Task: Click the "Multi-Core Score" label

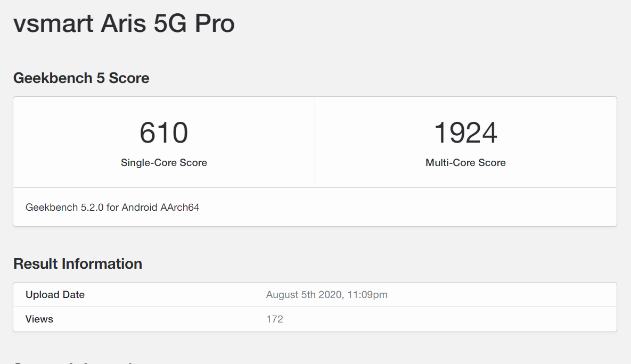Action: tap(465, 163)
